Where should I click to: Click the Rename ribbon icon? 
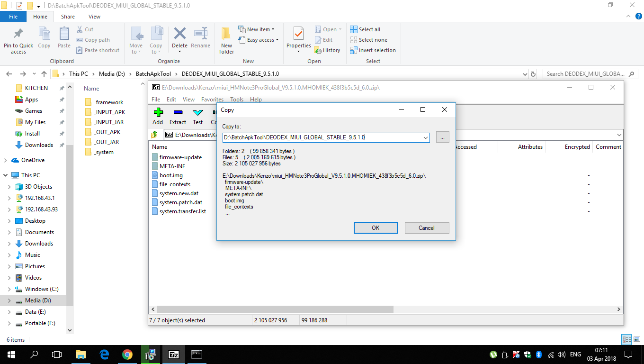[201, 34]
